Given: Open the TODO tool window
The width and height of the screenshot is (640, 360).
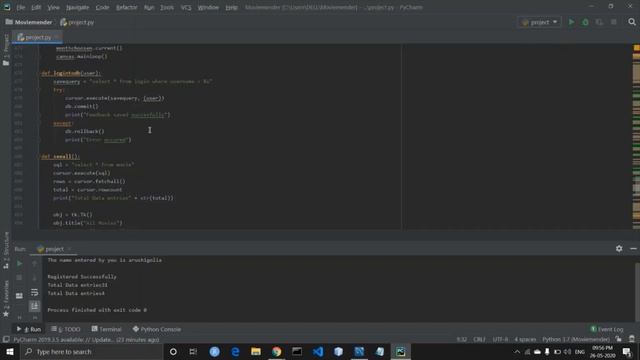Looking at the screenshot, I should point(66,329).
